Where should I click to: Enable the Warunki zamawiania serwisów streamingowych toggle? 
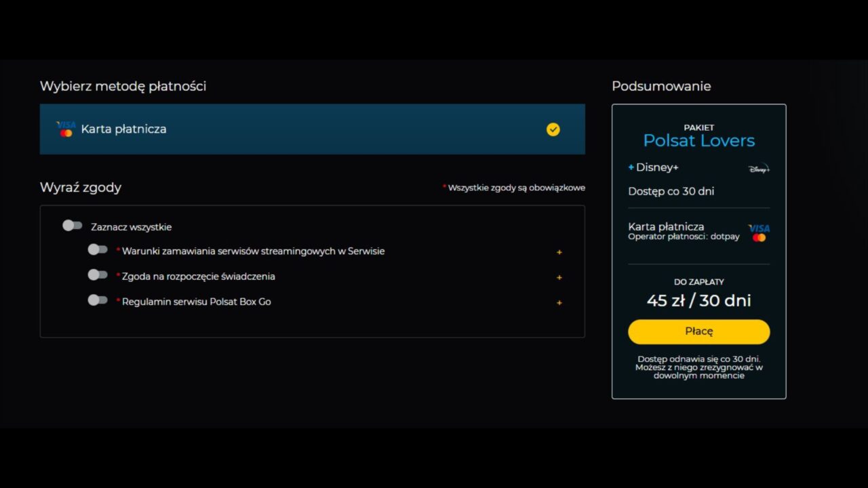[x=98, y=250]
